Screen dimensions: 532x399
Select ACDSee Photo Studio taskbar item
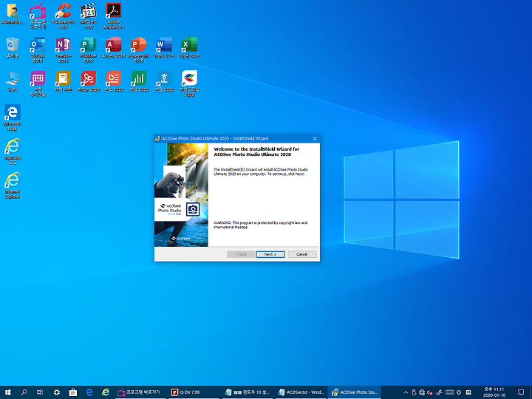point(355,392)
